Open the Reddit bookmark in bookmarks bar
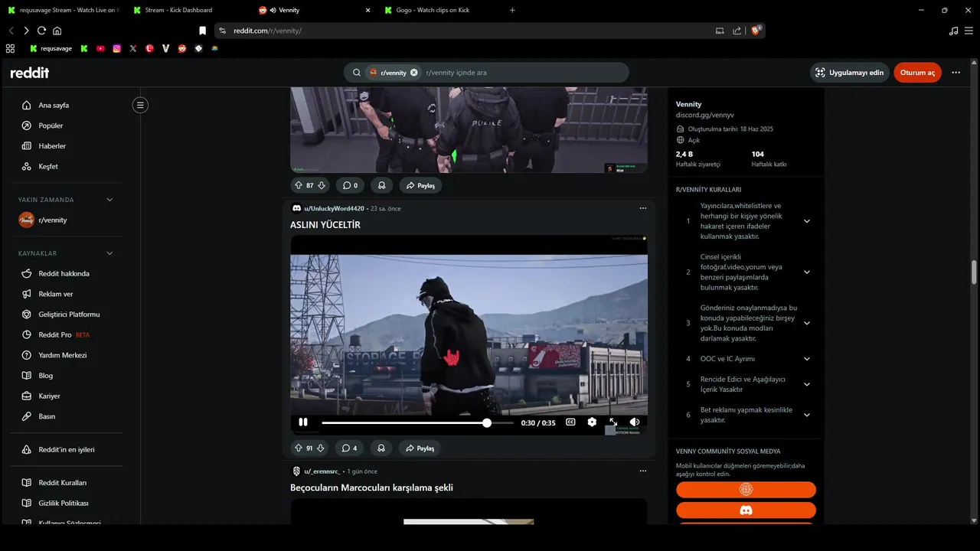Image resolution: width=980 pixels, height=551 pixels. click(x=182, y=48)
